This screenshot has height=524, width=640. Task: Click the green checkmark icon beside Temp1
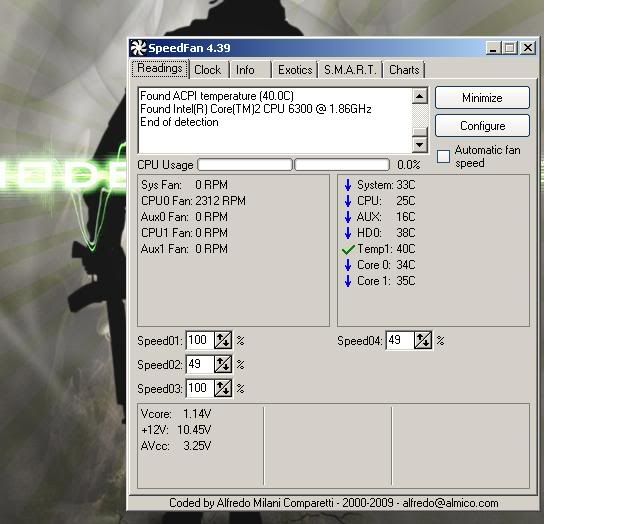pyautogui.click(x=348, y=249)
